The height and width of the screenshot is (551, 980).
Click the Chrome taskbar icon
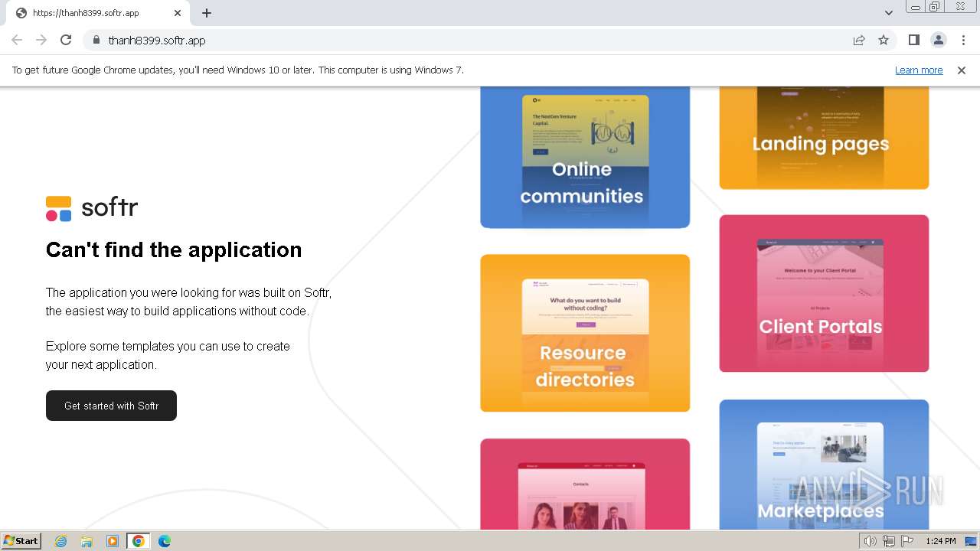click(x=139, y=541)
